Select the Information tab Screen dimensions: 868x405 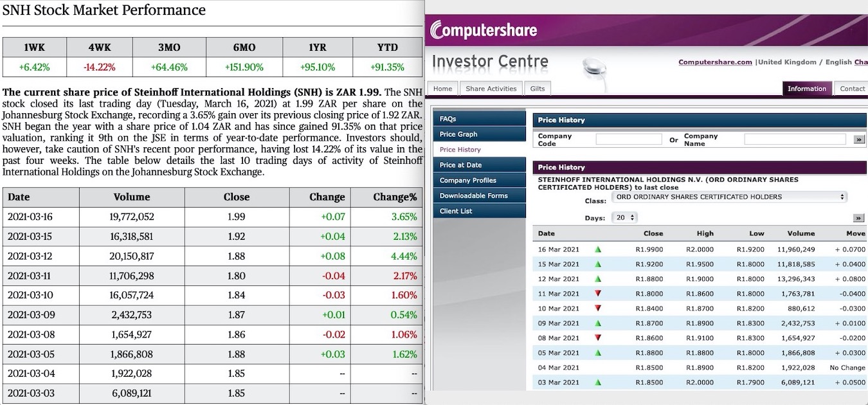pos(807,89)
